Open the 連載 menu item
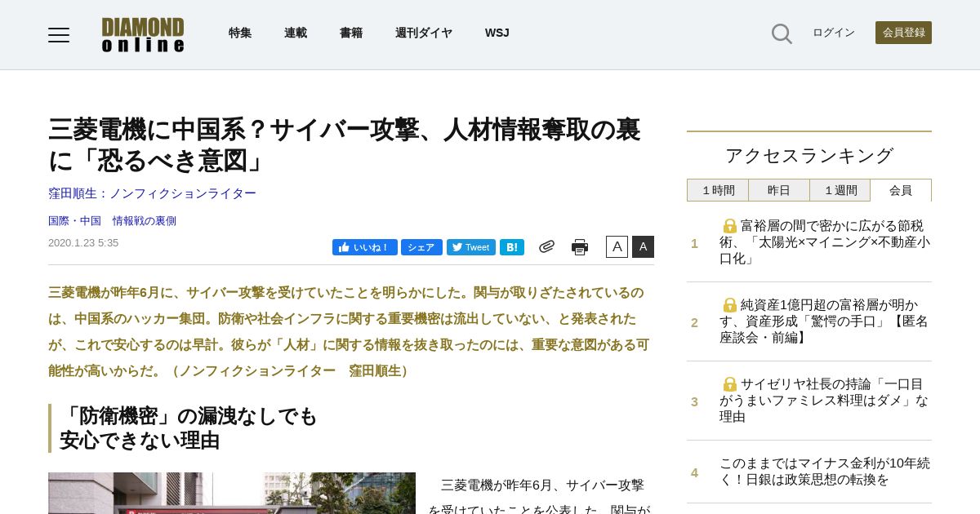This screenshot has width=980, height=514. [x=296, y=33]
